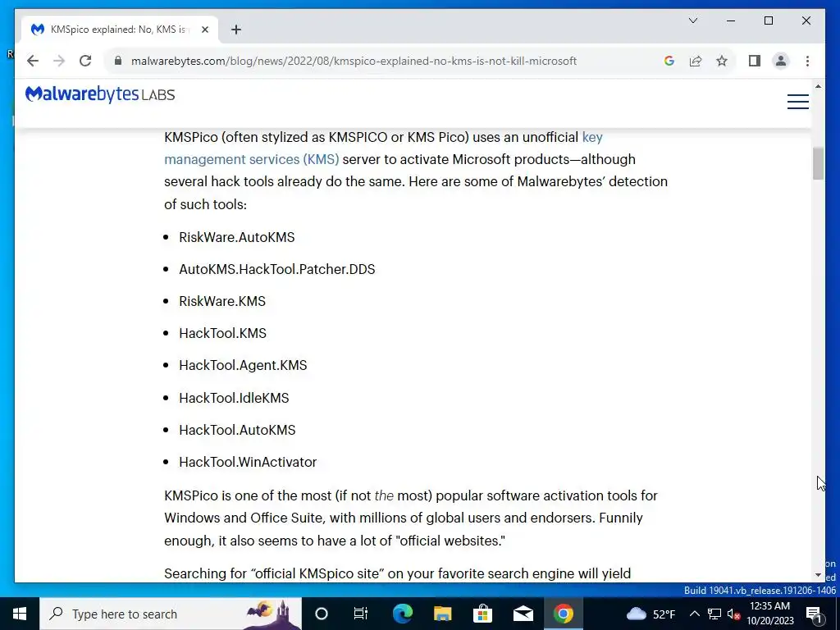Click the taskbar search box
The height and width of the screenshot is (630, 840).
(x=171, y=614)
